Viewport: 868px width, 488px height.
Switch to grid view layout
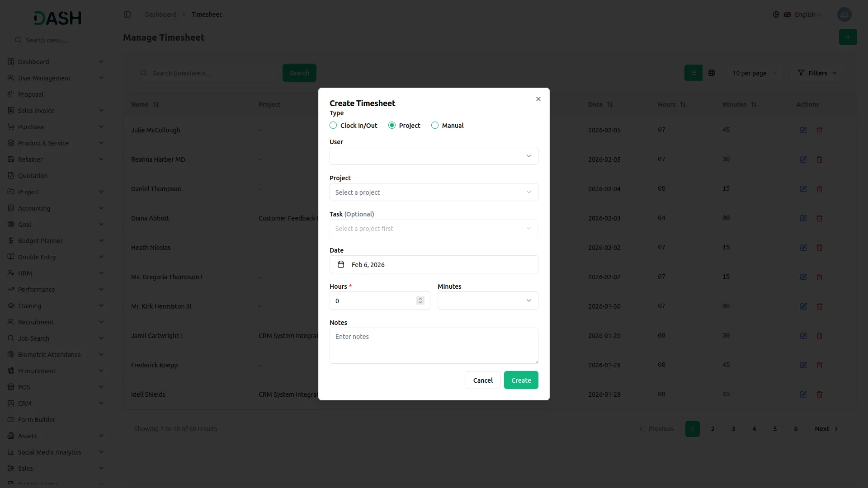pos(711,73)
